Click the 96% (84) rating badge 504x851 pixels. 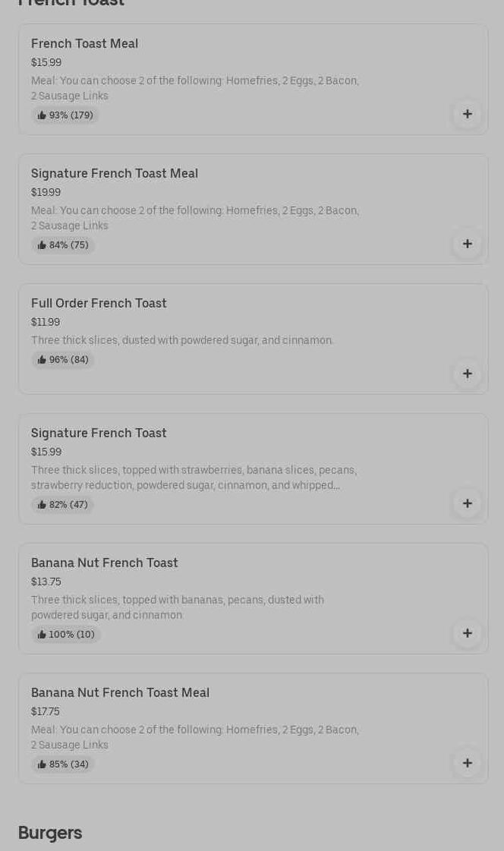[63, 360]
